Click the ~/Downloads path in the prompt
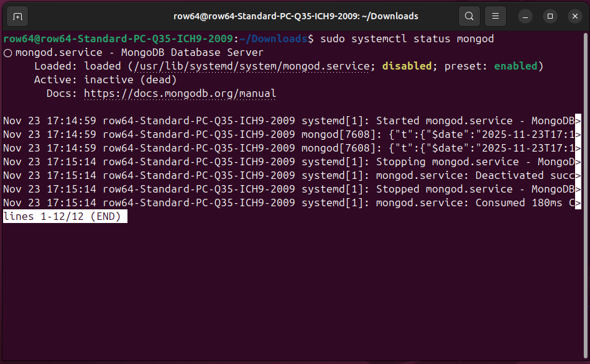 click(x=274, y=39)
